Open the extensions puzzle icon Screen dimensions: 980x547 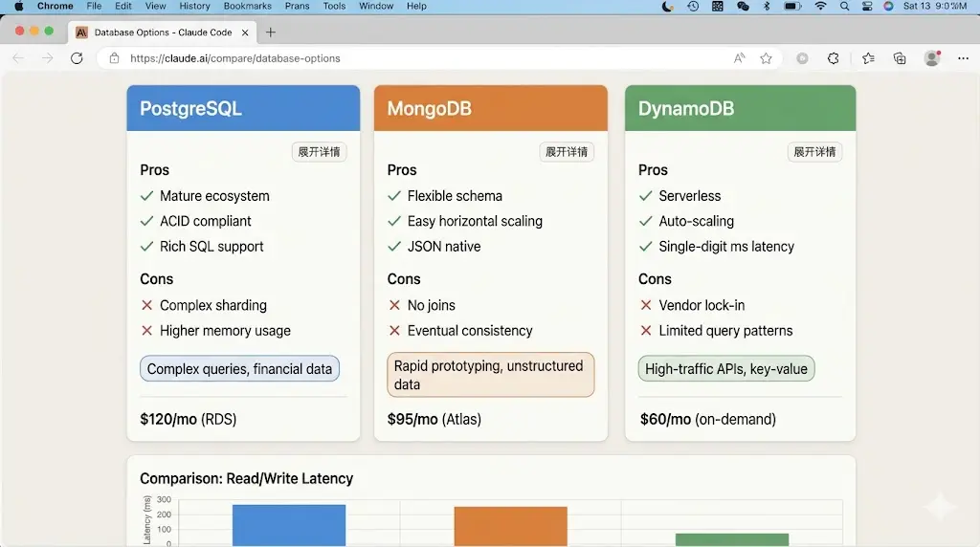click(x=834, y=58)
